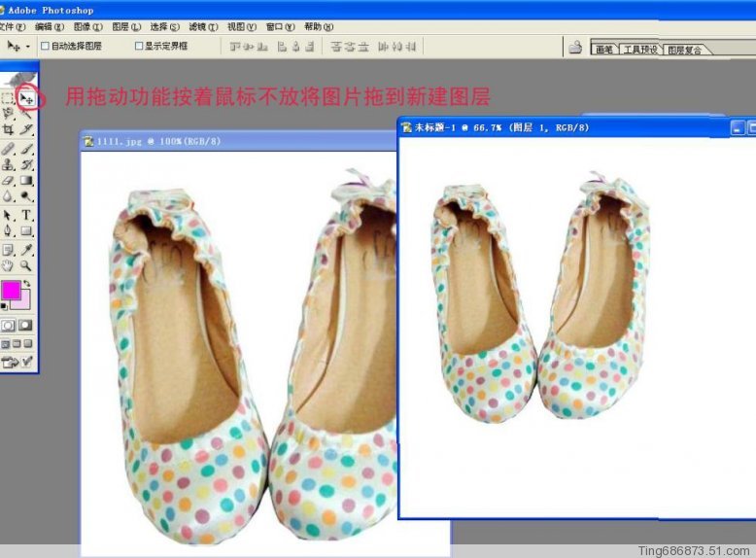Click the distribute top edges icon

336,47
